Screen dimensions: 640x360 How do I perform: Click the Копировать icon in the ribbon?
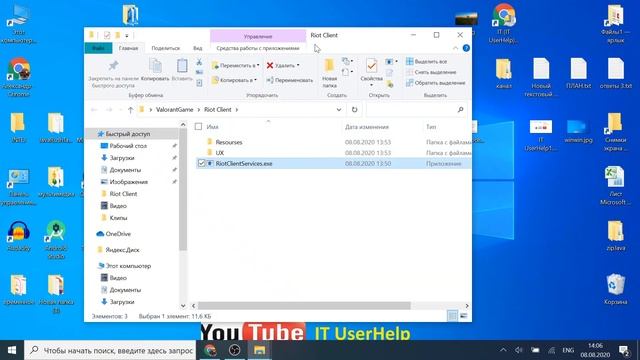coord(155,66)
